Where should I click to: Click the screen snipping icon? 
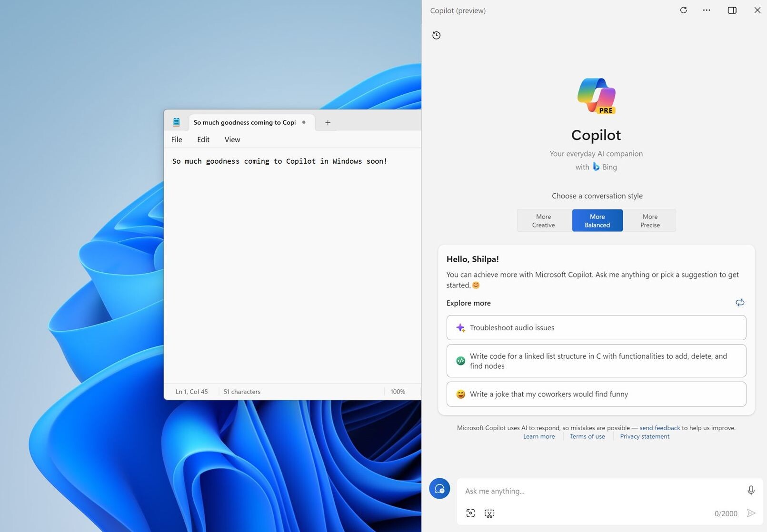pyautogui.click(x=489, y=513)
